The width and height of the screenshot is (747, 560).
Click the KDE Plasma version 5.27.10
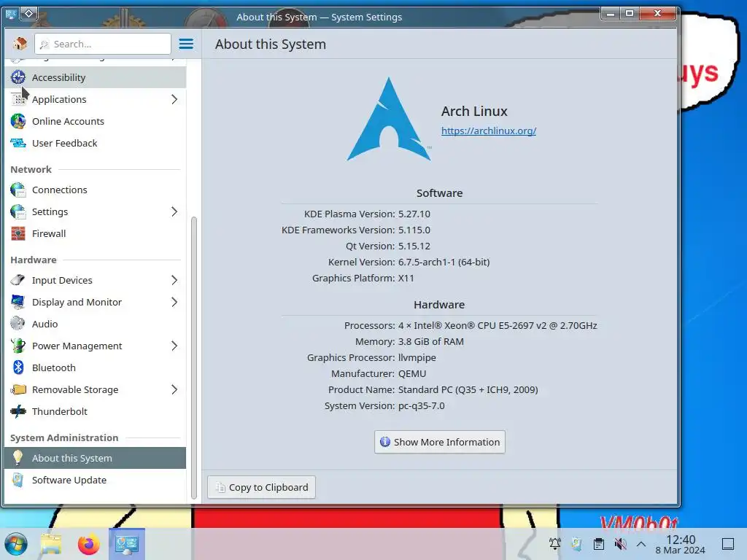tap(414, 214)
